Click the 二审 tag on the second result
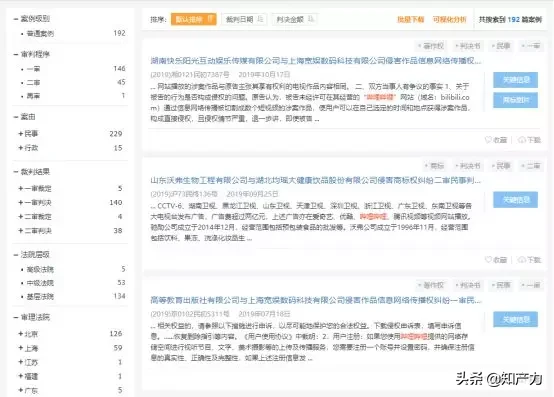The height and width of the screenshot is (397, 554). 531,166
